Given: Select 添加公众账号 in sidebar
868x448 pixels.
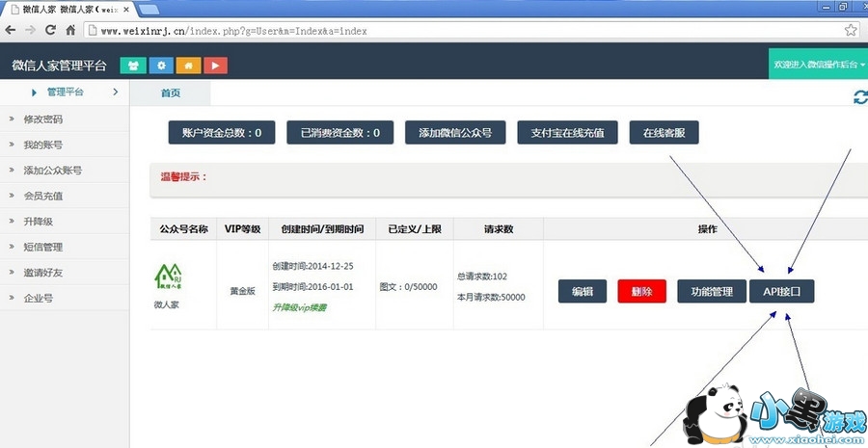Looking at the screenshot, I should 65,171.
